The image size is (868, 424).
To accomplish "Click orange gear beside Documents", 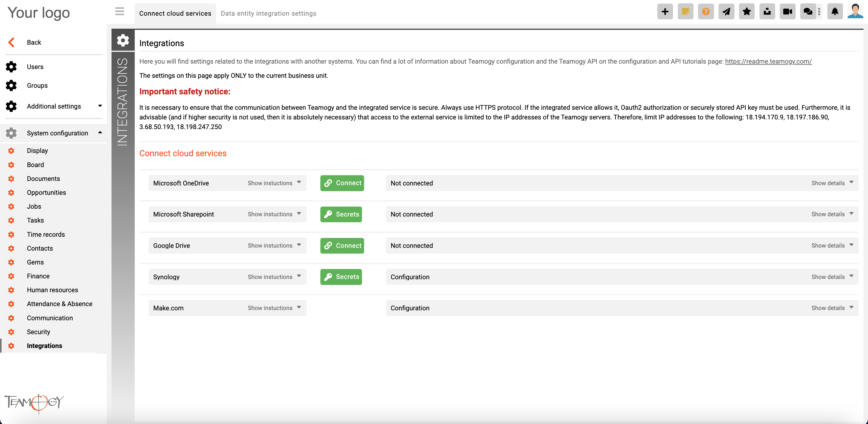I will click(11, 179).
